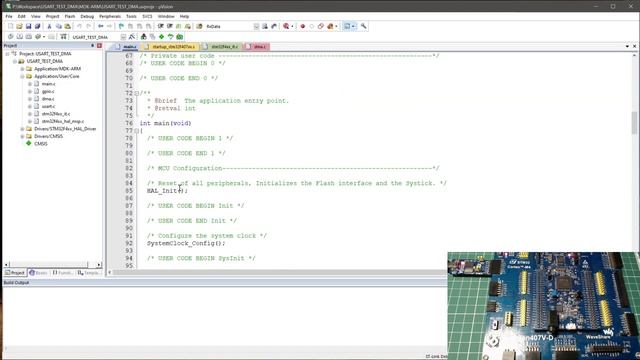Select the main.c editor tab
Viewport: 640px width, 360px height.
click(127, 47)
